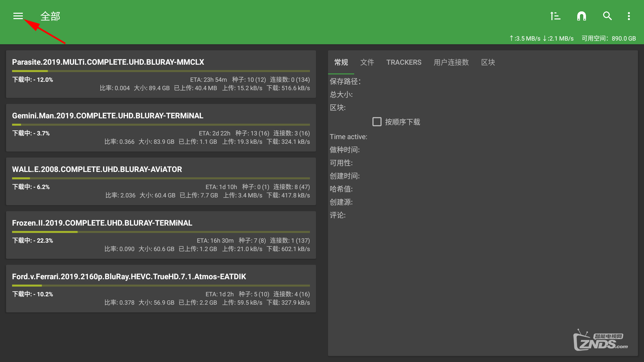Enable the 按顺序下载 checkbox
Viewport: 644px width, 362px height.
click(377, 122)
